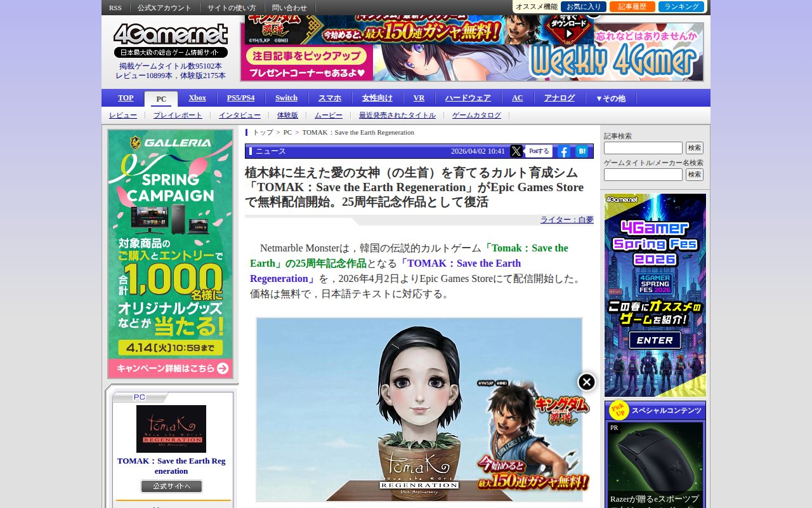Click the レビュー10899本，体験版2175本 text
This screenshot has height=508, width=812.
[x=171, y=76]
